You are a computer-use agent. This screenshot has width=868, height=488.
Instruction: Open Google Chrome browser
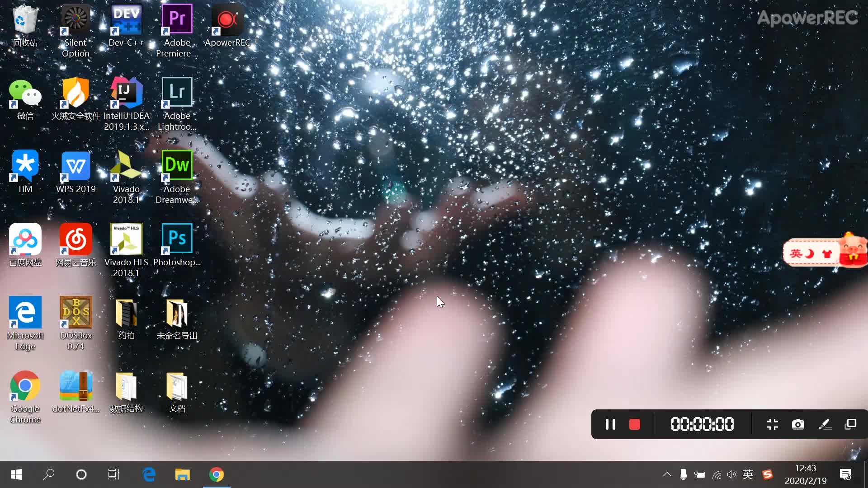click(x=25, y=390)
